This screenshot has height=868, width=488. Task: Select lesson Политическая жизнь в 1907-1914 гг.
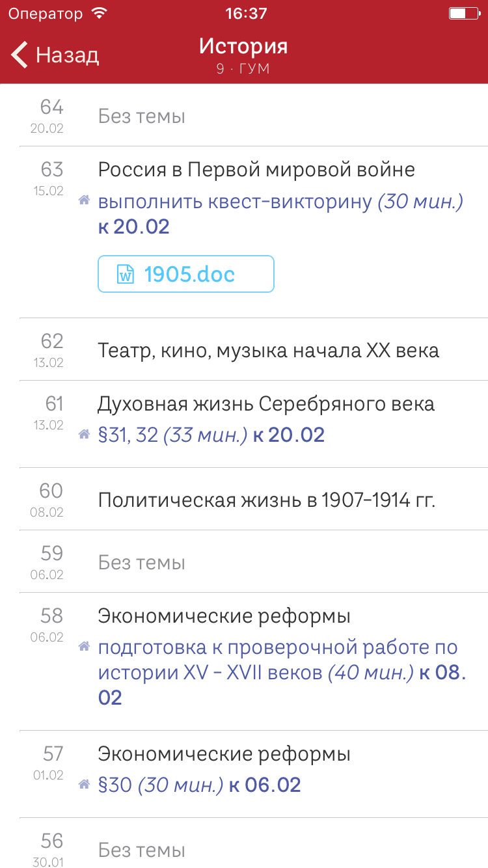point(267,500)
